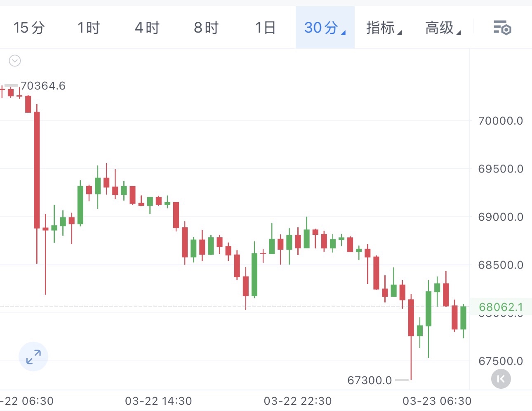Select the 4时 timeframe tab
The width and height of the screenshot is (532, 411).
click(147, 28)
